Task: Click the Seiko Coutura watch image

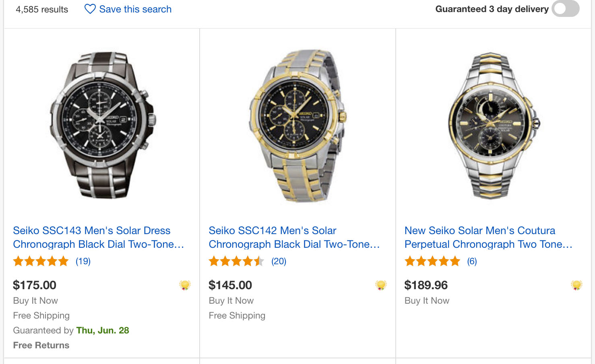Action: (494, 125)
